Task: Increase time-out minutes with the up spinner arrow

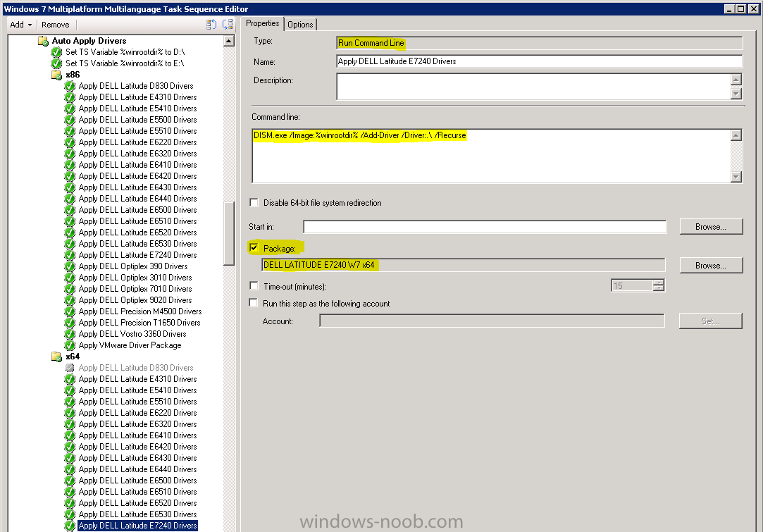Action: pos(659,283)
